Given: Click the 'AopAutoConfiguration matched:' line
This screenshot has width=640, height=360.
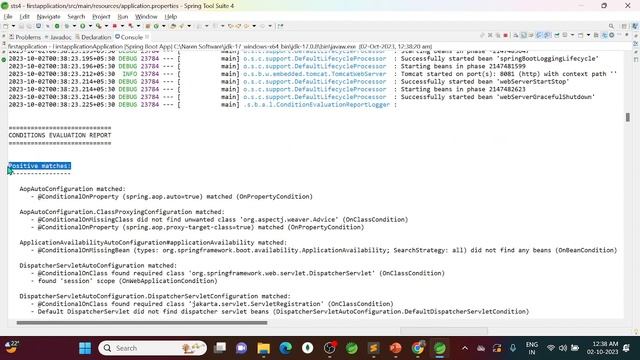Looking at the screenshot, I should click(x=73, y=189).
